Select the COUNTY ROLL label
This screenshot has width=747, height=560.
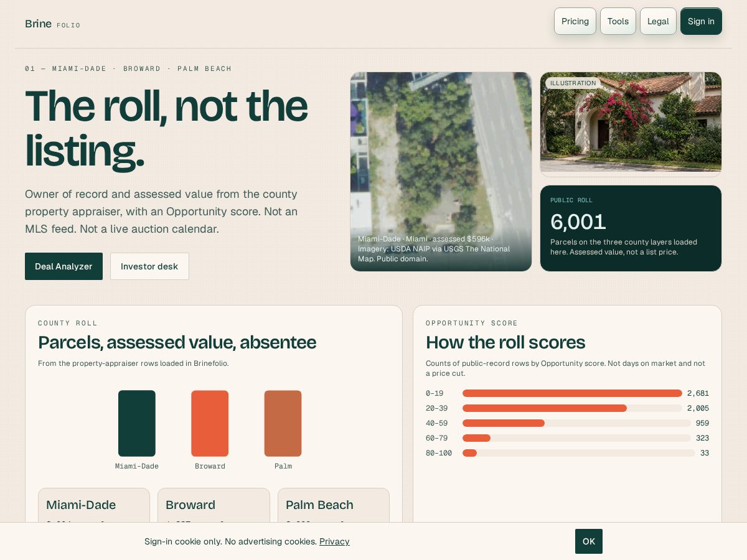click(x=68, y=323)
